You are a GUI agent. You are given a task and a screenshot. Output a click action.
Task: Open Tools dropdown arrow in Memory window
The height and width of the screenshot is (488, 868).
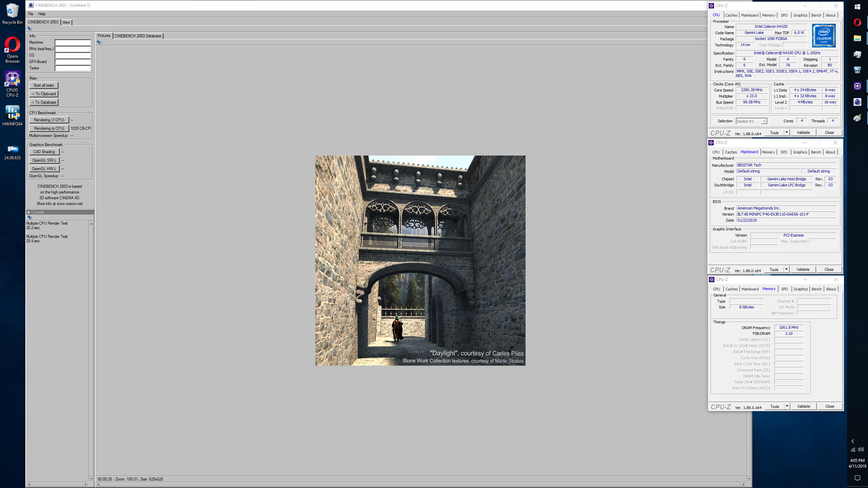[x=787, y=406]
